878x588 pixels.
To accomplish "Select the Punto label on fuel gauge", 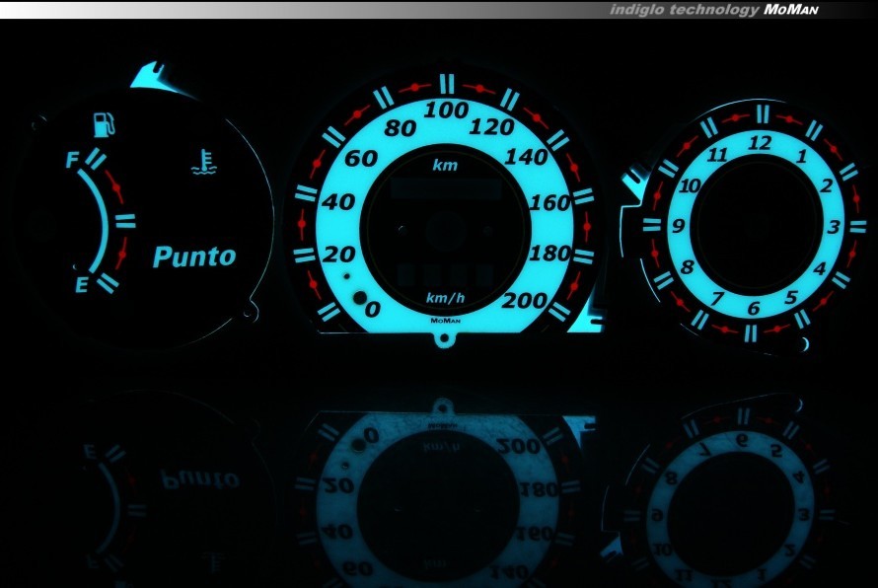I will point(194,257).
